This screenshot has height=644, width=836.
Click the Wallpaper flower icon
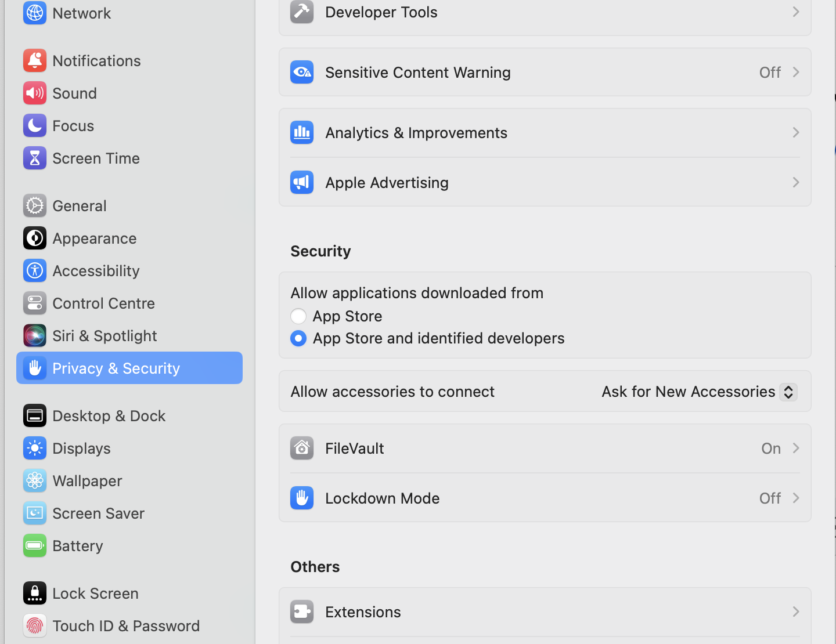(x=35, y=481)
